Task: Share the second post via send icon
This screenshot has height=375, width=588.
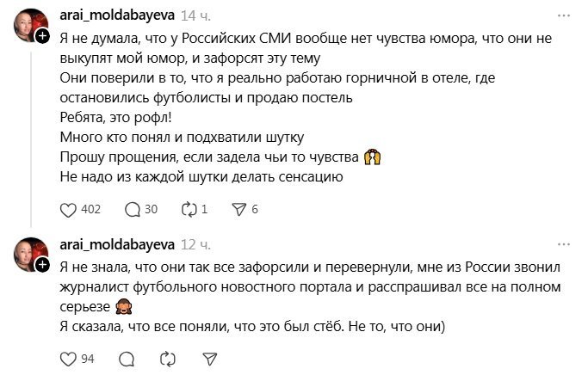Action: [208, 358]
